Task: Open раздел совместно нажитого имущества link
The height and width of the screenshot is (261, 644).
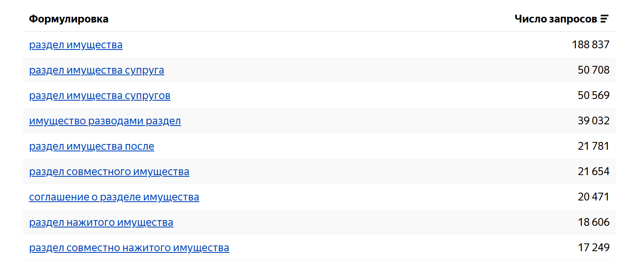Action: click(x=129, y=248)
